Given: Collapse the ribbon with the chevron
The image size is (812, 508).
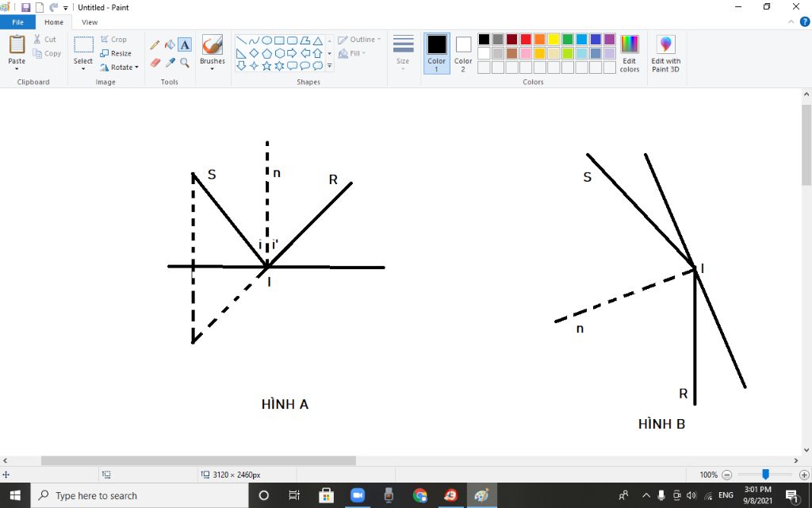Looking at the screenshot, I should 791,21.
